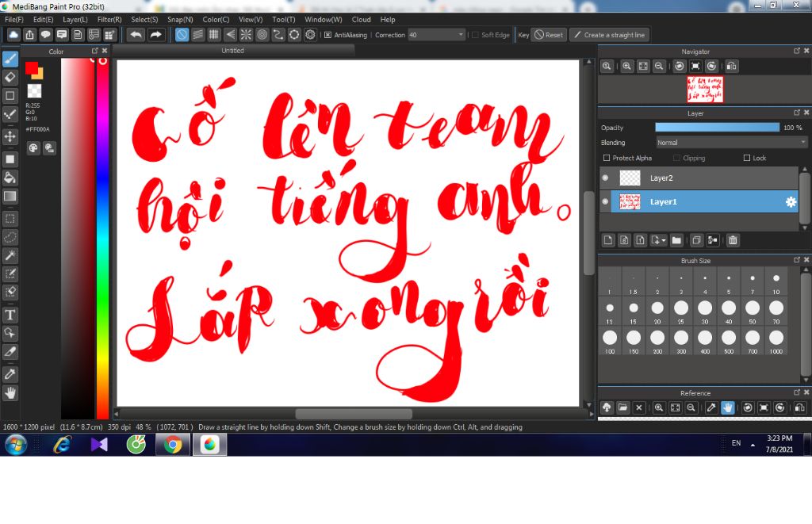Open the Layer menu
The width and height of the screenshot is (812, 524).
point(75,19)
